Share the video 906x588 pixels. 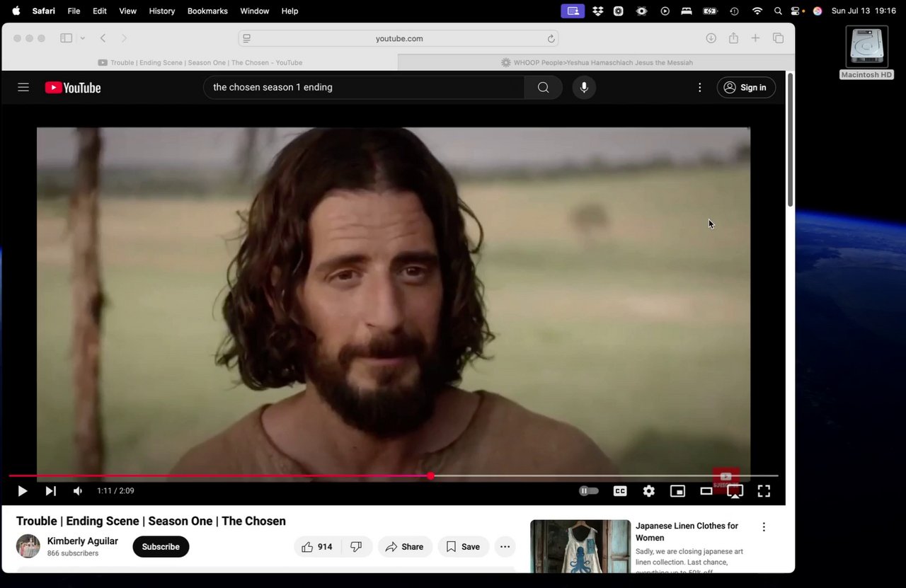(x=405, y=546)
